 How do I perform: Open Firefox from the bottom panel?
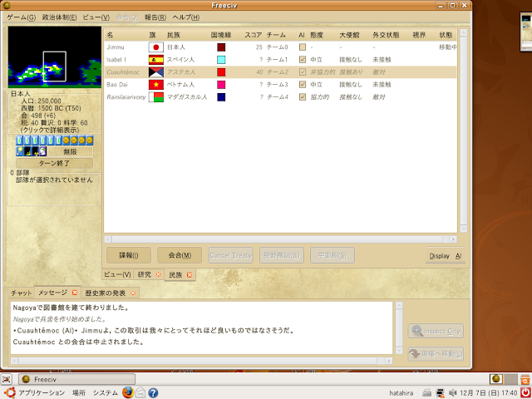128,392
